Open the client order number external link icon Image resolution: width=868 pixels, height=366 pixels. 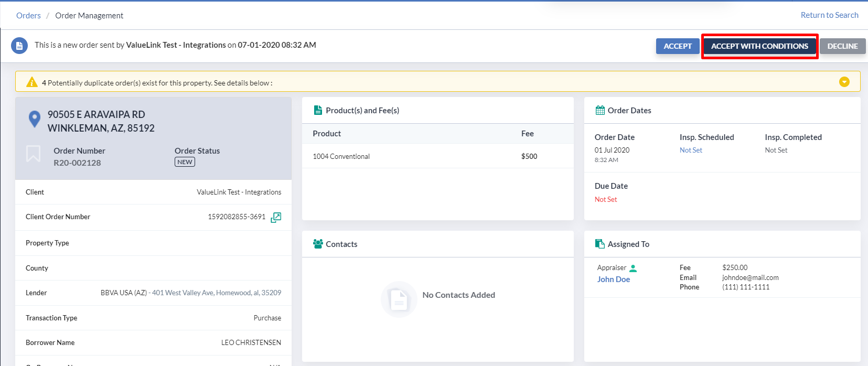click(x=276, y=217)
